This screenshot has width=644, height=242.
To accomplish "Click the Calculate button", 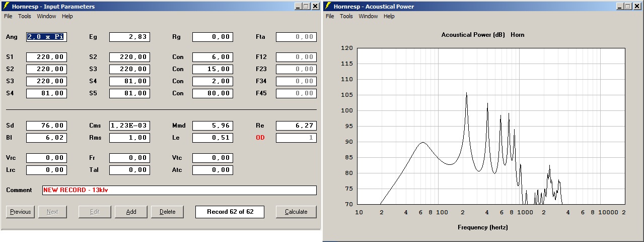I will (x=296, y=212).
